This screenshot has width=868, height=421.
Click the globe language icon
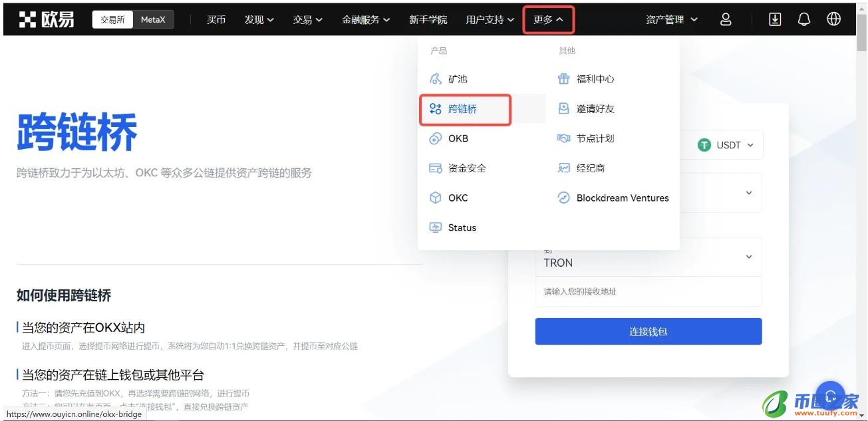tap(833, 20)
